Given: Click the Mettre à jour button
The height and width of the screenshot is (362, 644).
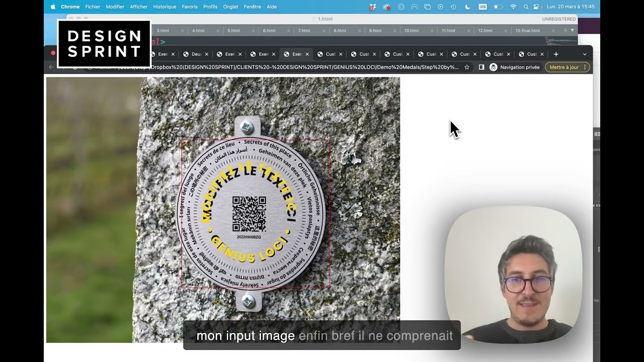Looking at the screenshot, I should (x=564, y=67).
